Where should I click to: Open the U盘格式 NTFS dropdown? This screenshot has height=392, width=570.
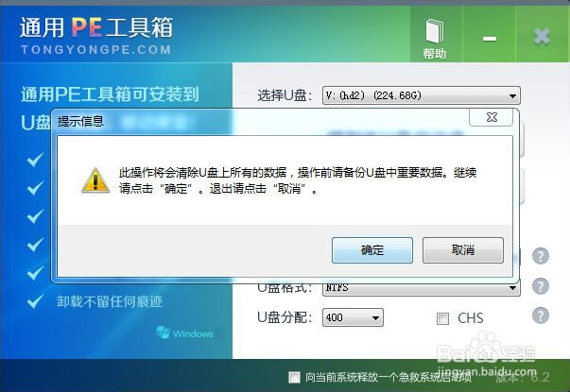coord(422,288)
